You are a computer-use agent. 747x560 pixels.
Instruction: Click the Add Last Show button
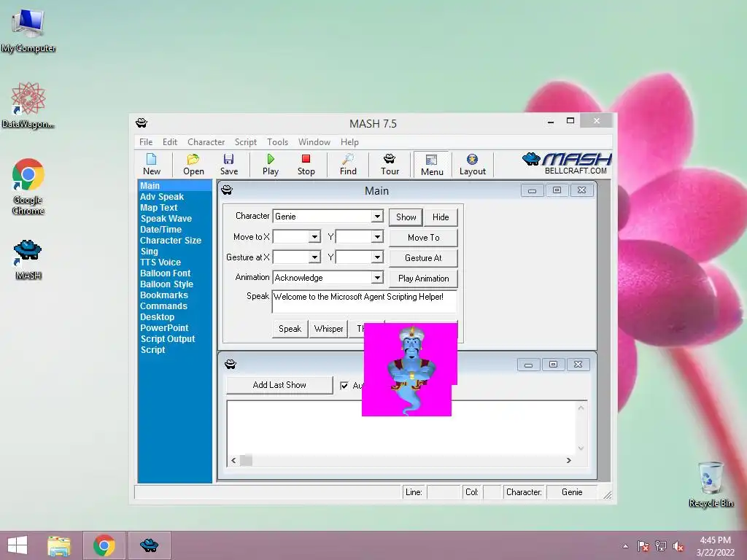(279, 385)
